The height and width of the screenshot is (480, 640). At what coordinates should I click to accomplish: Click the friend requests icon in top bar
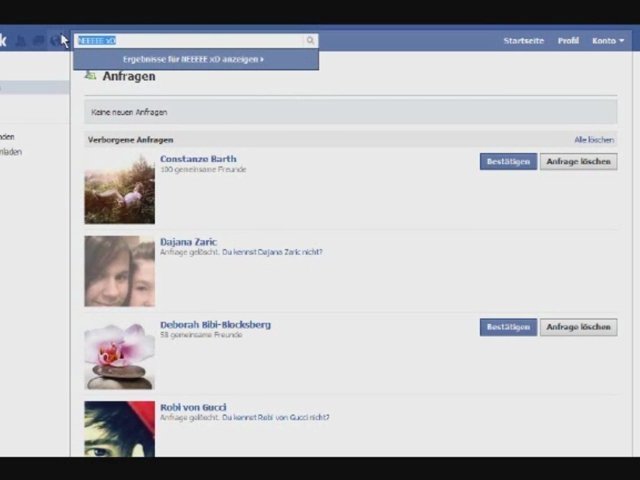point(20,41)
